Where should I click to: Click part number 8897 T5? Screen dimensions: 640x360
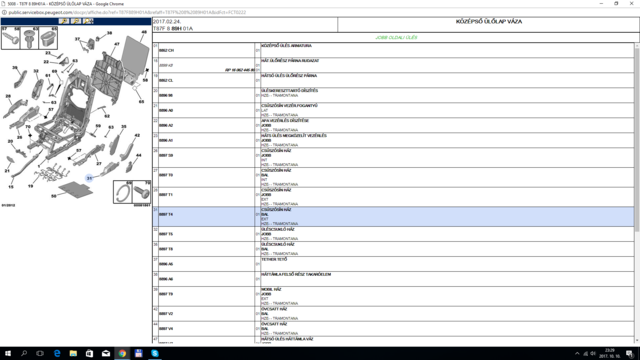point(166,234)
